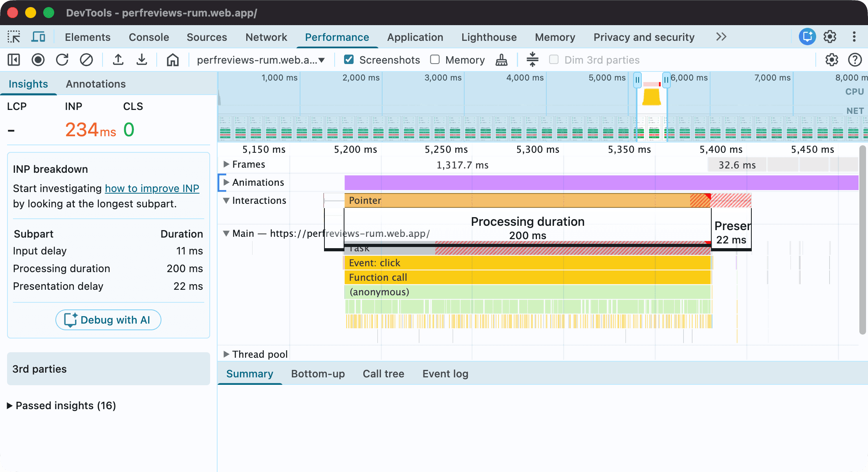This screenshot has height=472, width=868.
Task: Collapse the Main thread track
Action: point(226,233)
